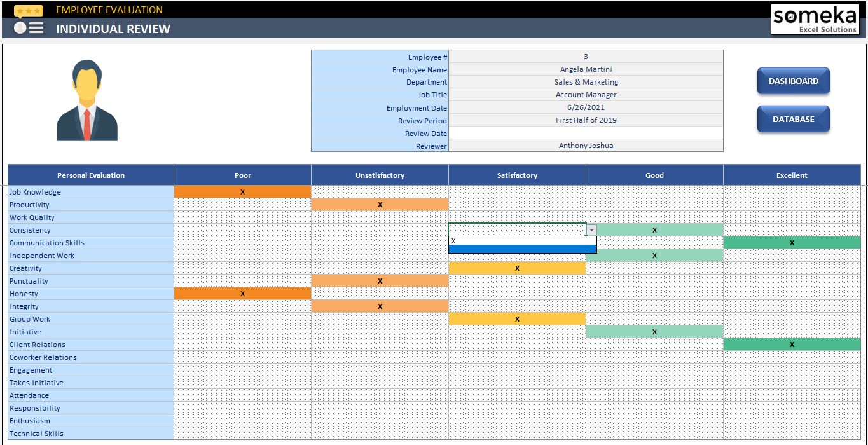868x445 pixels.
Task: Click the empty Review Date field
Action: coord(586,133)
